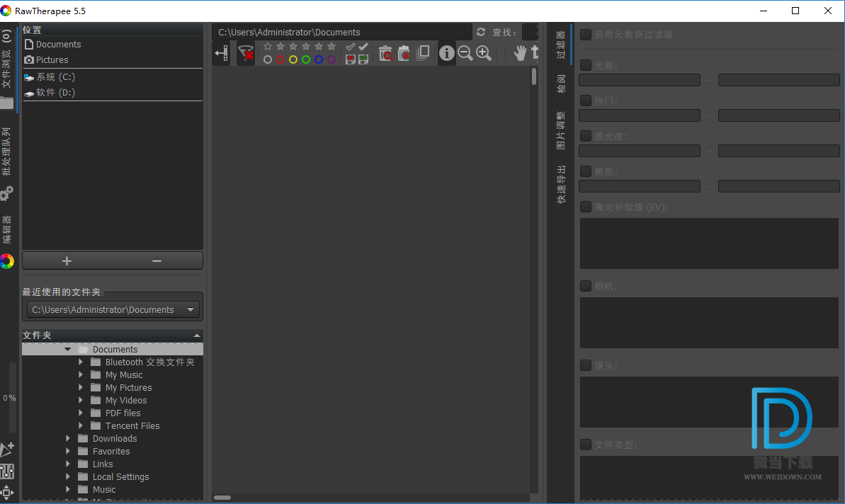Remove a place with minus button
Screen dimensions: 845x504
click(157, 260)
